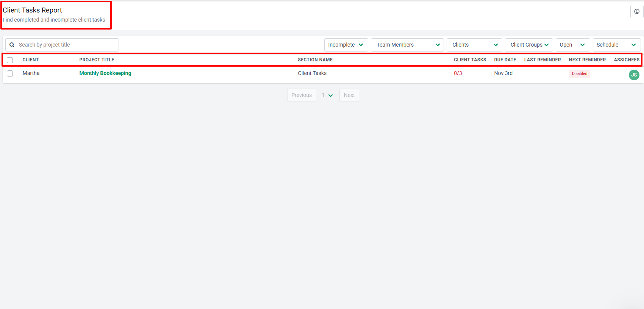
Task: Open the Monthly Bookkeeping project link
Action: 105,73
